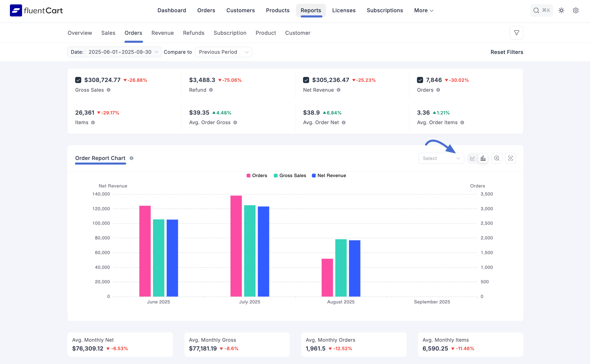Toggle the light/dark theme sun icon
This screenshot has width=590, height=364.
click(x=561, y=10)
